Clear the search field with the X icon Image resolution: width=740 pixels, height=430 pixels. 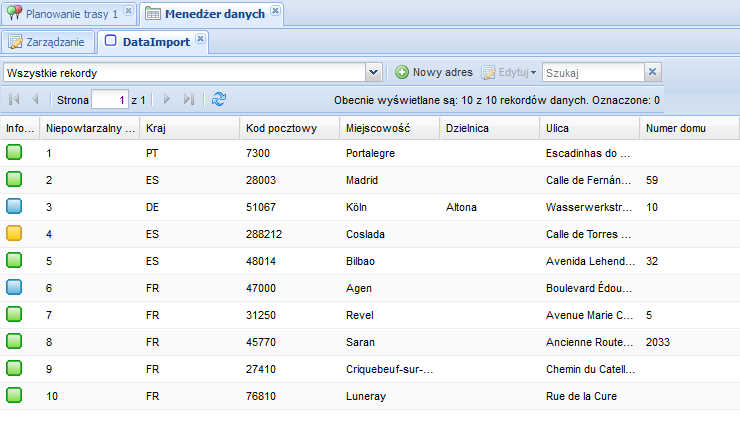(x=652, y=72)
